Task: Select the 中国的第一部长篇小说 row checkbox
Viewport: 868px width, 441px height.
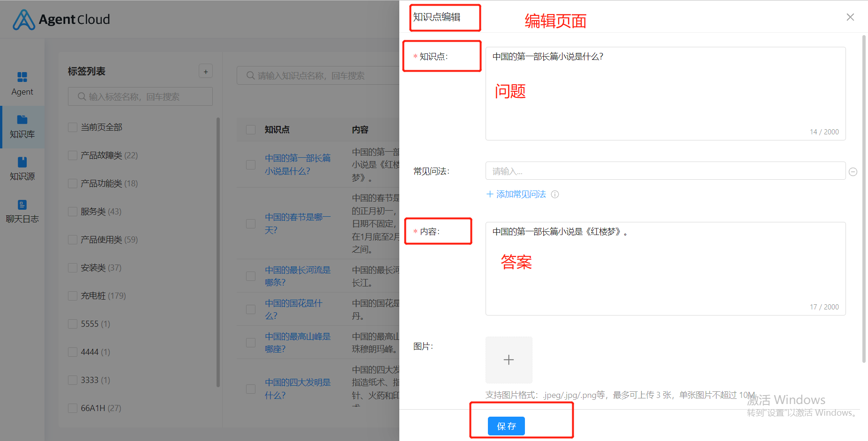Action: [251, 165]
